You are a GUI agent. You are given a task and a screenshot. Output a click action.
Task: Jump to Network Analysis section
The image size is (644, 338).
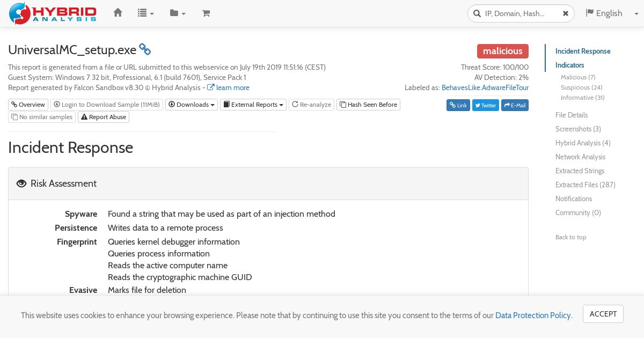pos(580,157)
